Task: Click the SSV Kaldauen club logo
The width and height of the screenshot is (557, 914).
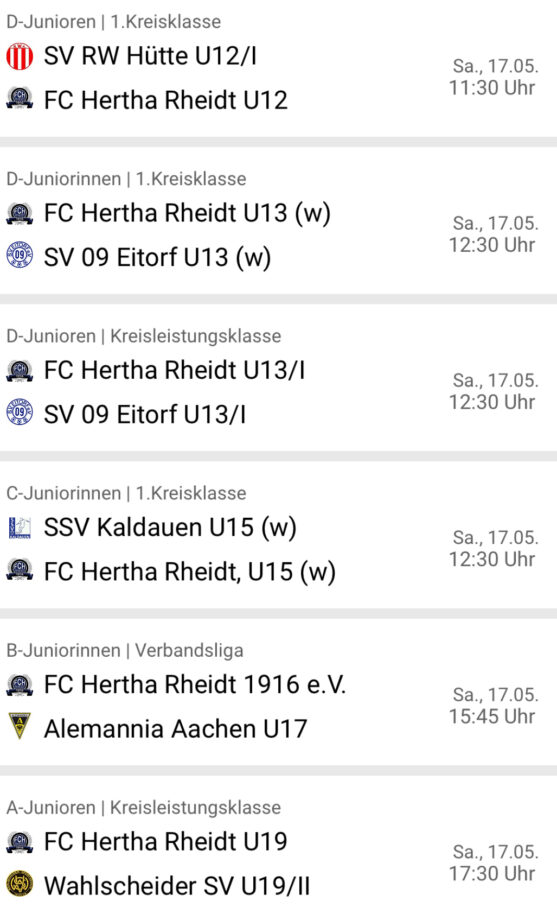Action: (19, 528)
